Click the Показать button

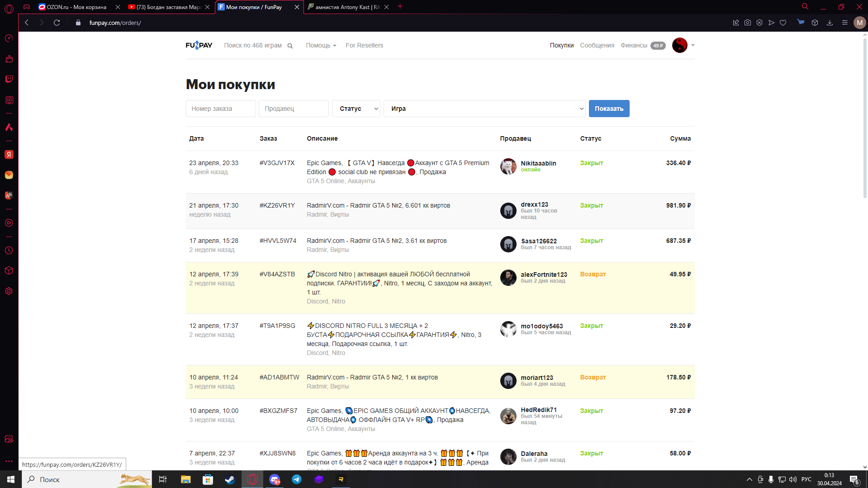coord(609,109)
